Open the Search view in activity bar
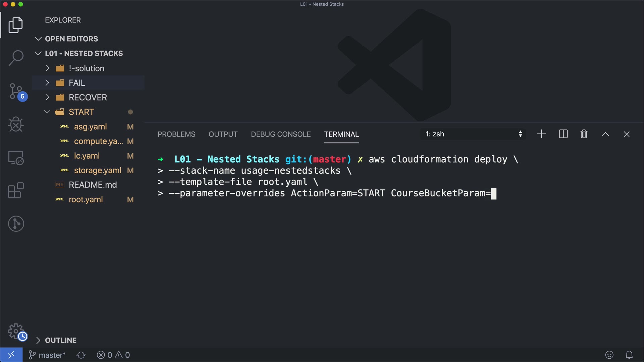The height and width of the screenshot is (362, 644). click(x=16, y=58)
